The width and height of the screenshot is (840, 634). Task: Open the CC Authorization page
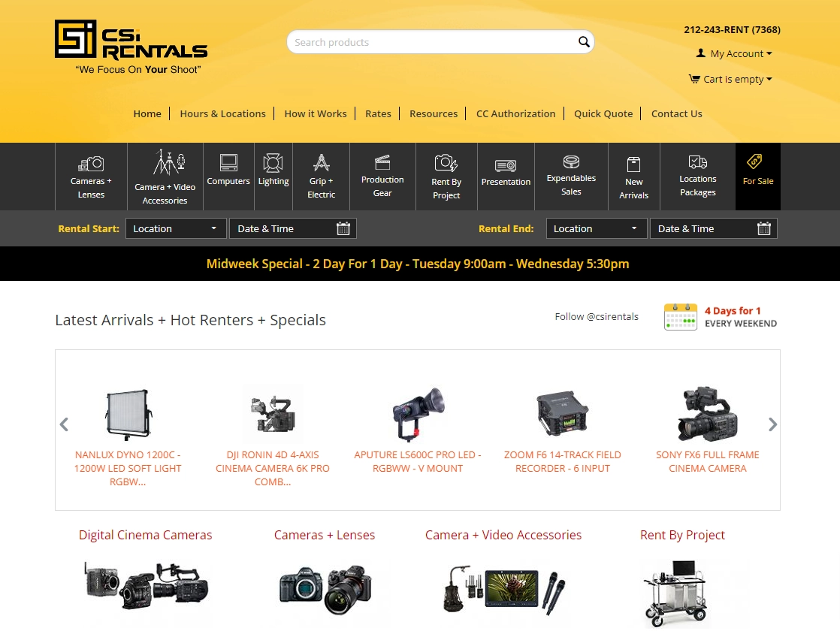tap(516, 113)
